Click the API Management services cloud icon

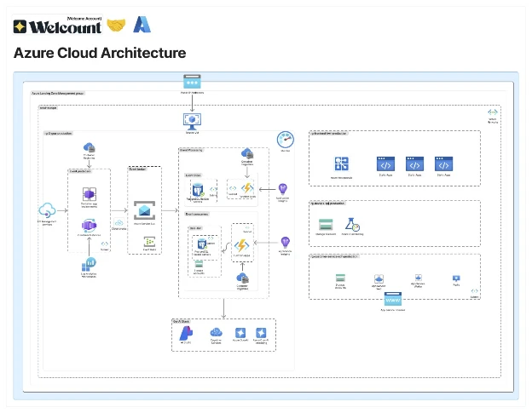tap(47, 210)
